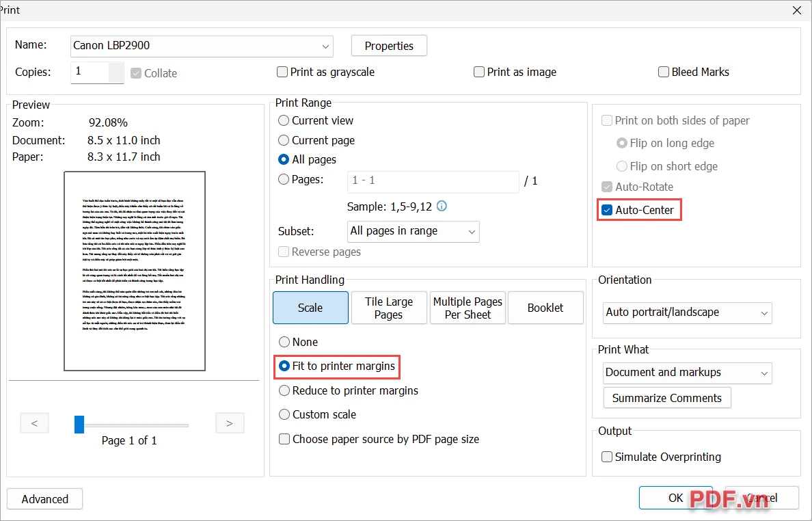Select the Current view radio button

pyautogui.click(x=284, y=120)
